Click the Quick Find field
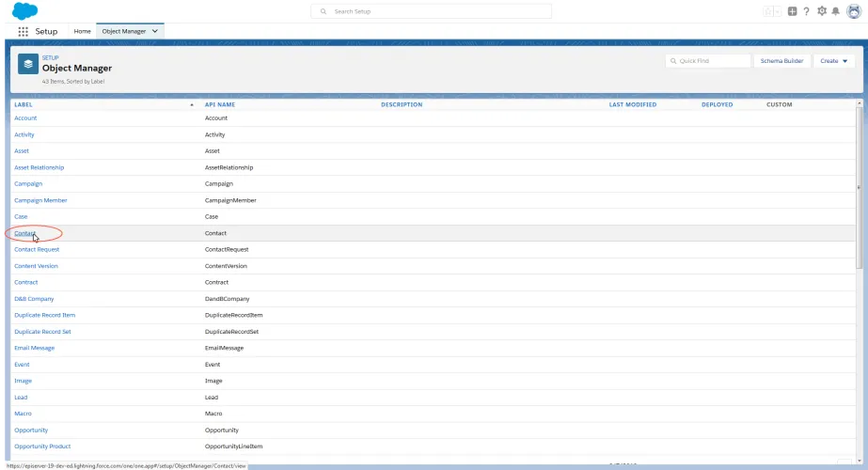Image resolution: width=868 pixels, height=470 pixels. [708, 61]
